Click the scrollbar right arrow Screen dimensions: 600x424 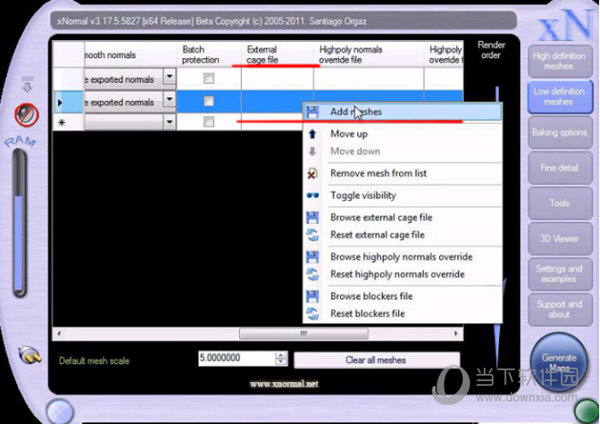click(x=456, y=333)
